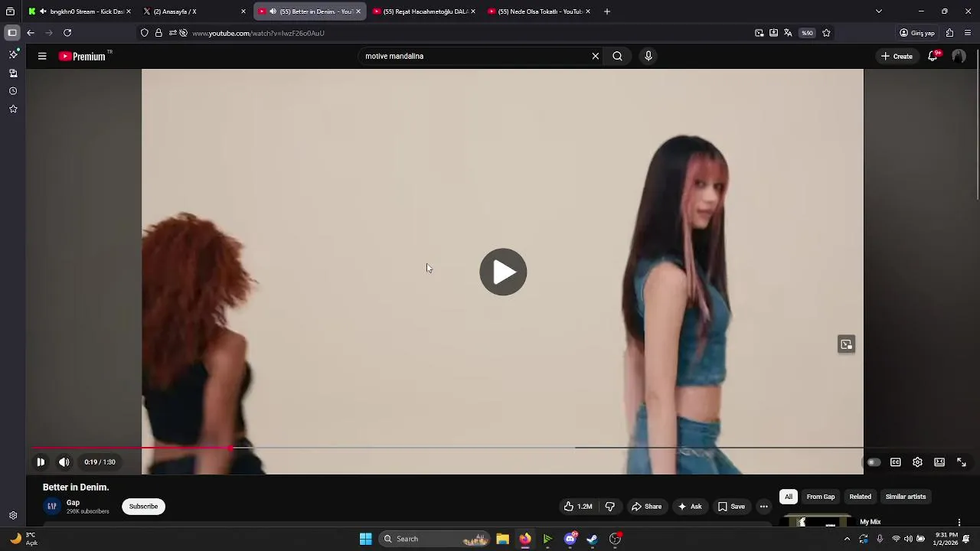Open sidebar settings gear at bottom
This screenshot has width=980, height=551.
13,516
